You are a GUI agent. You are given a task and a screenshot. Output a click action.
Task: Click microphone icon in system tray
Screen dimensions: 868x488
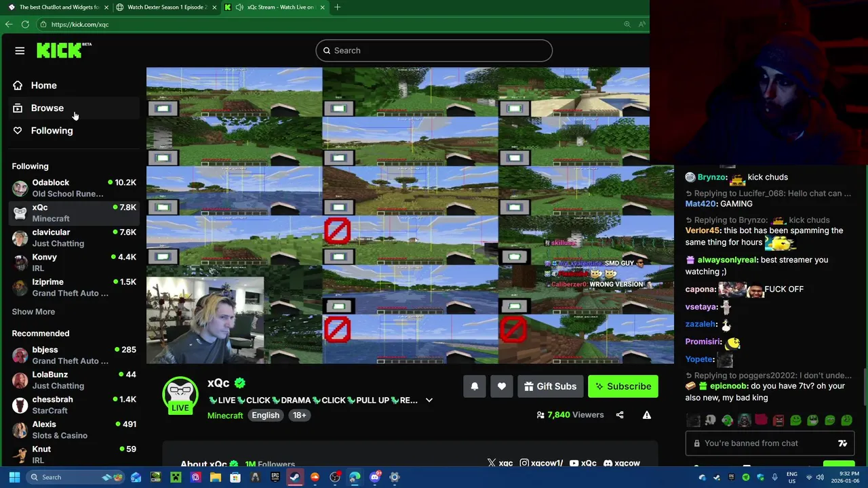tap(774, 477)
